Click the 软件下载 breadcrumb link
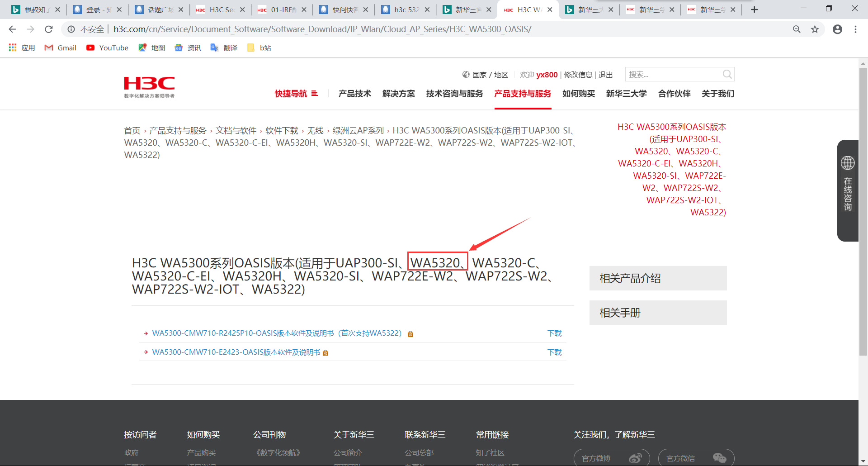The image size is (868, 466). coord(282,131)
